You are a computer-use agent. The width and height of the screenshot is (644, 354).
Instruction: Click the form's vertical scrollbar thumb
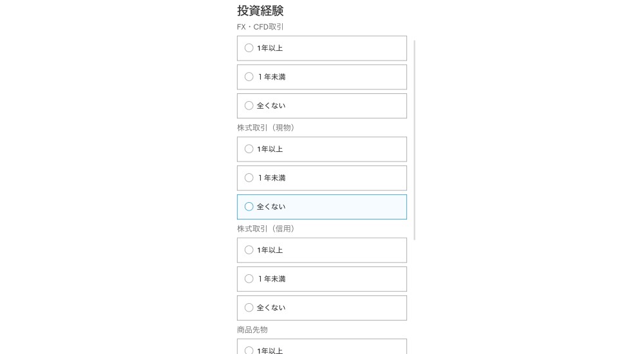[x=415, y=140]
